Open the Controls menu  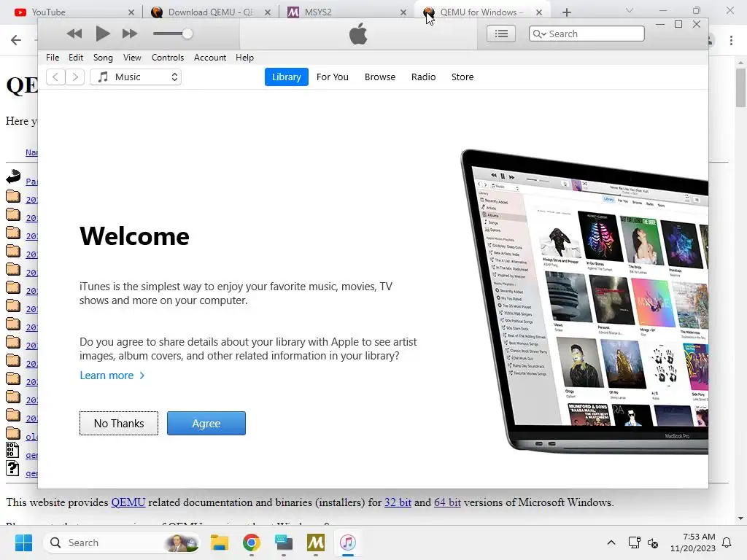(x=168, y=58)
